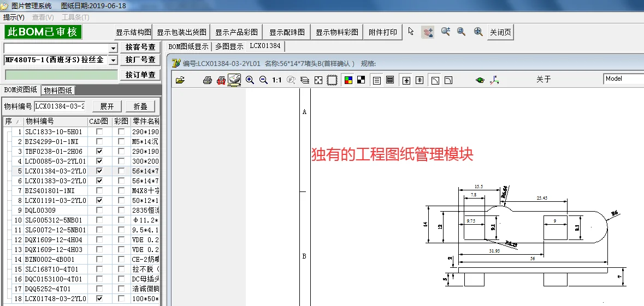Click the XYZ axis icon

[494, 80]
